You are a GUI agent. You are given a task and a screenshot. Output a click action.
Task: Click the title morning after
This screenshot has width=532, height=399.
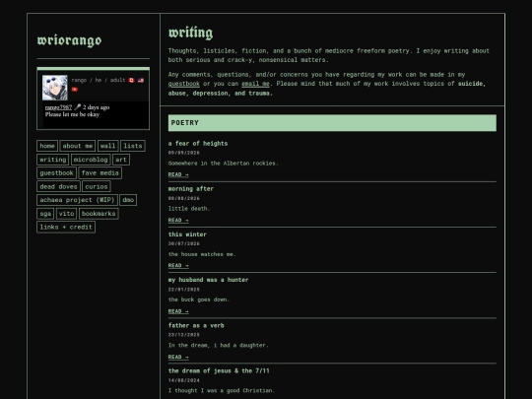(191, 189)
